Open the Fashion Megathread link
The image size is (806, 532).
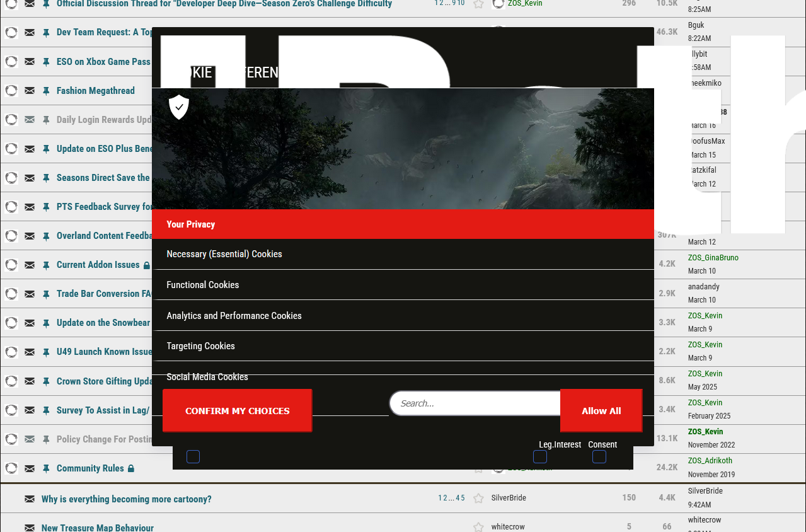96,91
